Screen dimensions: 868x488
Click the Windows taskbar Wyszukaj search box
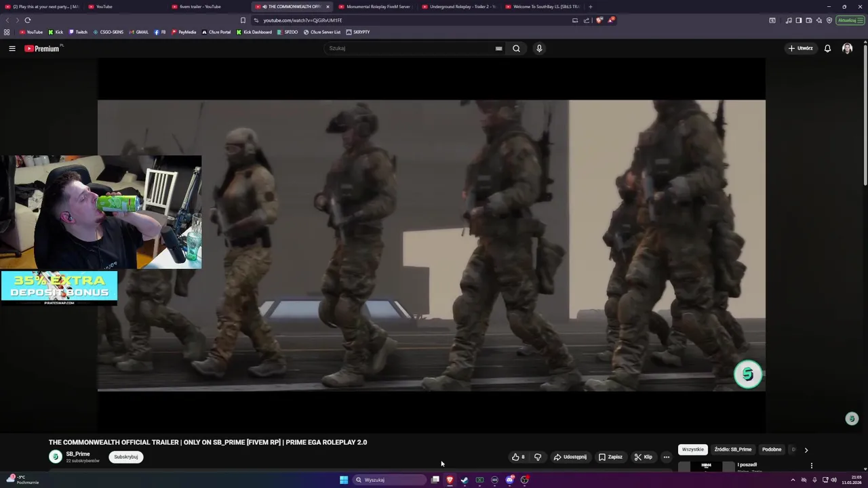390,480
